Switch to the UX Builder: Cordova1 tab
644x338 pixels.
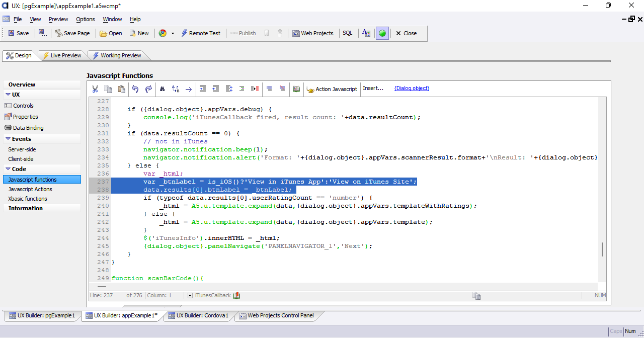(198, 316)
